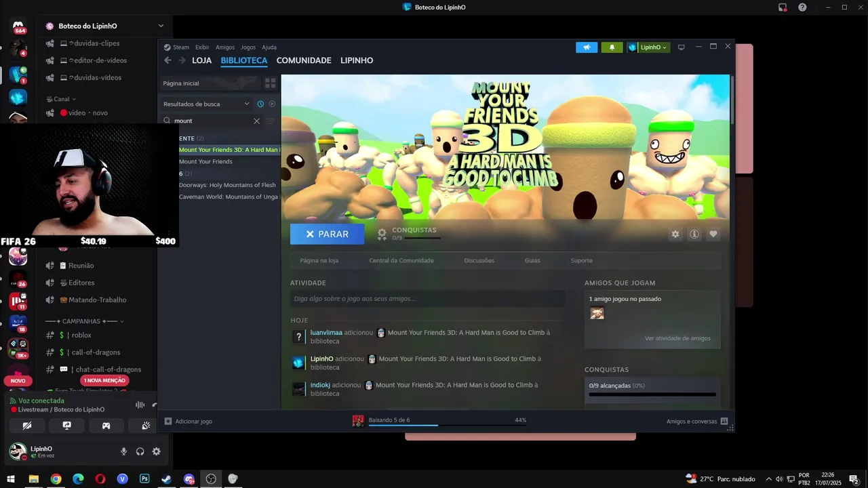Open Steam notifications bell
Viewport: 868px width, 488px height.
click(612, 47)
